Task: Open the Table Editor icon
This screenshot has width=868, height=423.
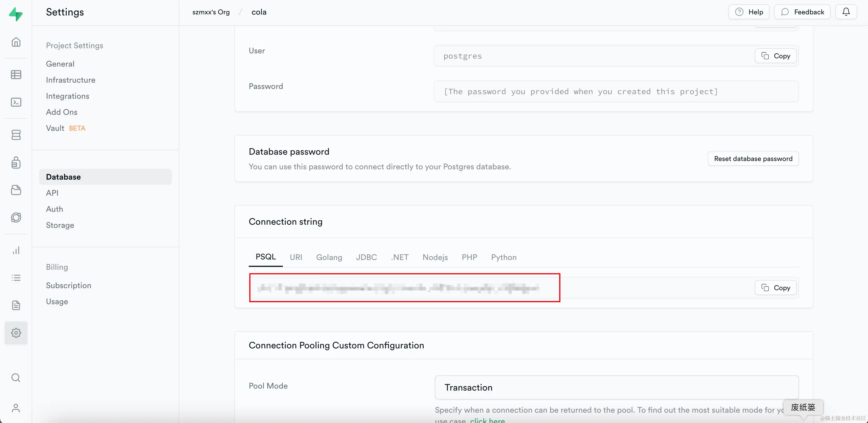Action: pos(16,74)
